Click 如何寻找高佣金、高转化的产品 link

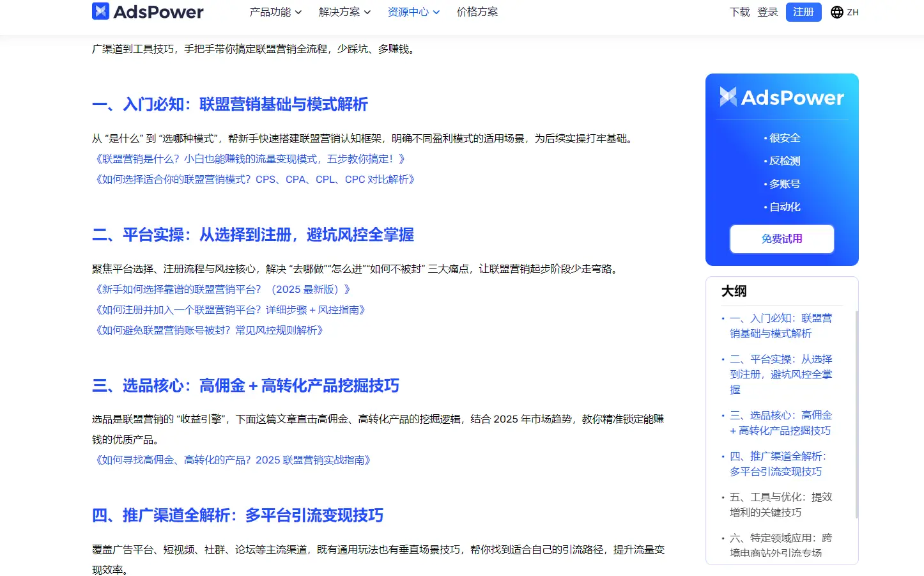pyautogui.click(x=233, y=460)
